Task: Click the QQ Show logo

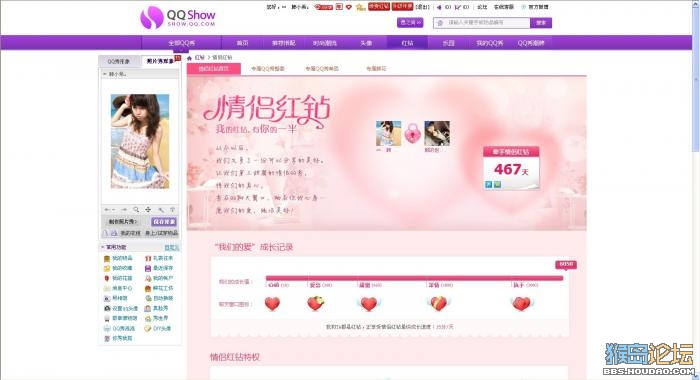Action: pos(178,18)
